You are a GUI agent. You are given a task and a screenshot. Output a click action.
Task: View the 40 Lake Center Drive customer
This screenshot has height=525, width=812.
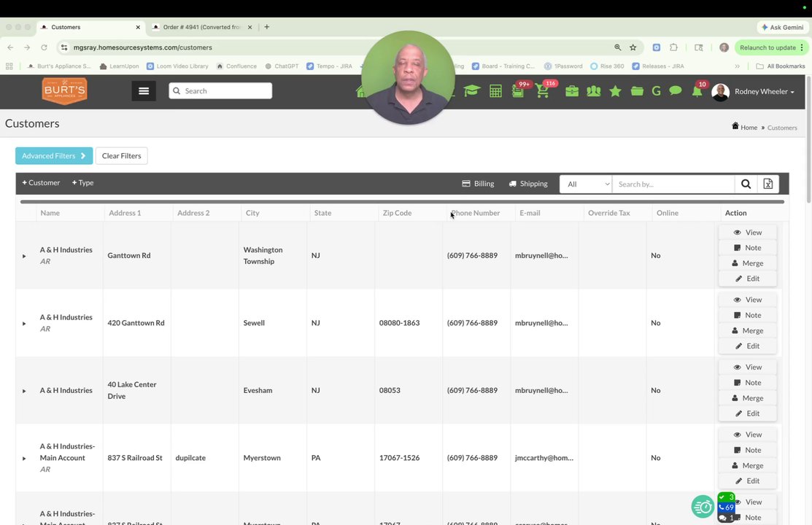click(x=747, y=367)
